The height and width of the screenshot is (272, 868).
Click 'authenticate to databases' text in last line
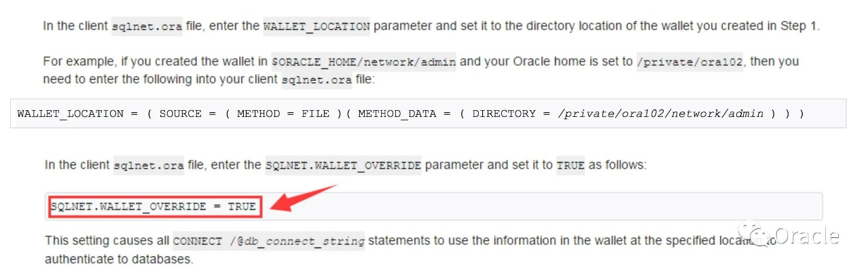click(119, 259)
